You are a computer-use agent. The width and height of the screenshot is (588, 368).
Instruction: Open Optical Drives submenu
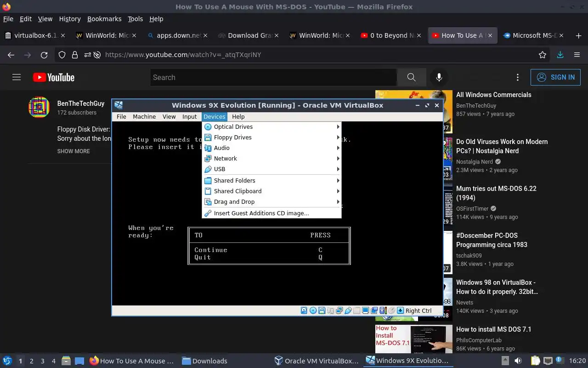271,126
